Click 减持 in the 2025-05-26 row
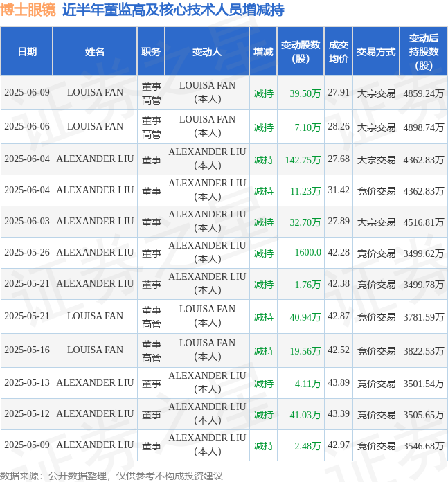This screenshot has width=448, height=482. (x=264, y=253)
